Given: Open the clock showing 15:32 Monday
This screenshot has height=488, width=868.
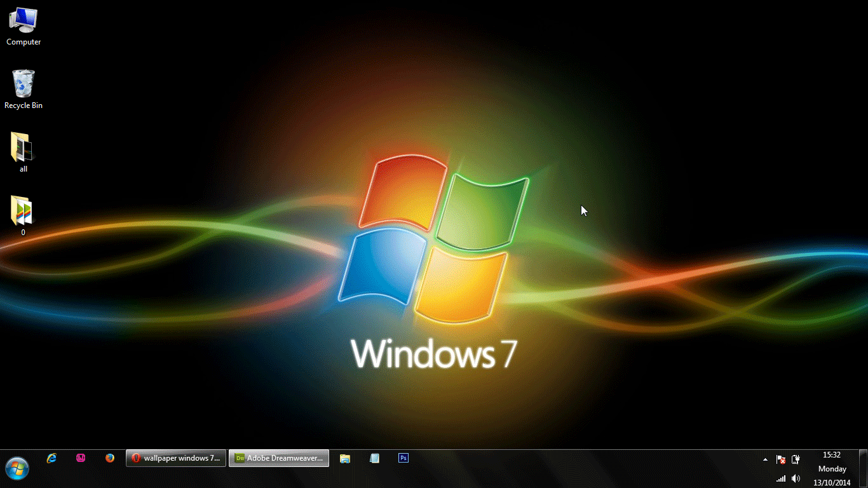Looking at the screenshot, I should coord(832,469).
